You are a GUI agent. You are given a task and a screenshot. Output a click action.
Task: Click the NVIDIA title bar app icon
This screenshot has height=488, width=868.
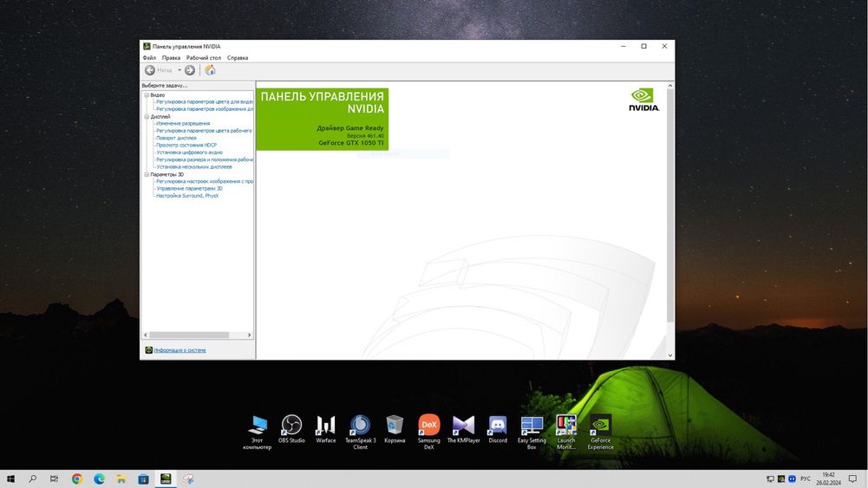click(147, 47)
